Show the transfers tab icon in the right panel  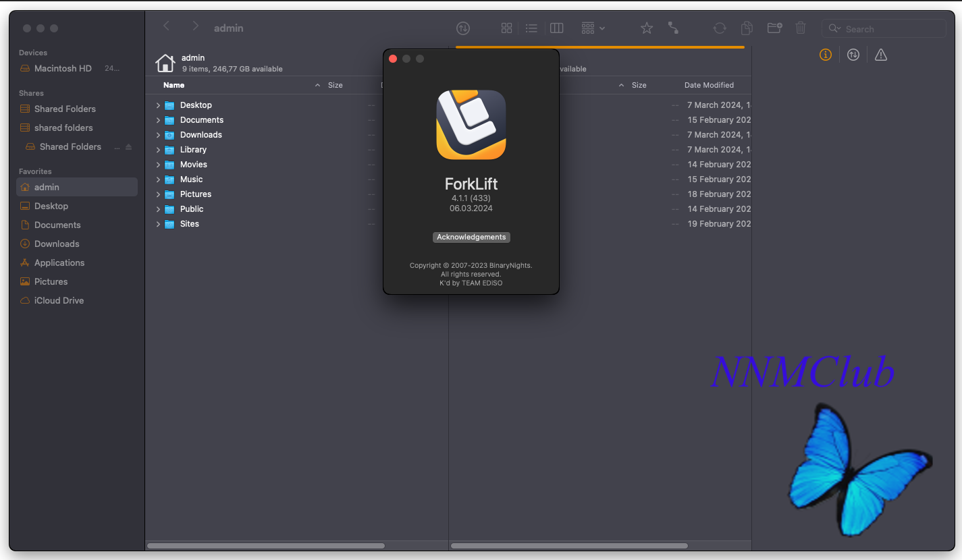[x=853, y=55]
